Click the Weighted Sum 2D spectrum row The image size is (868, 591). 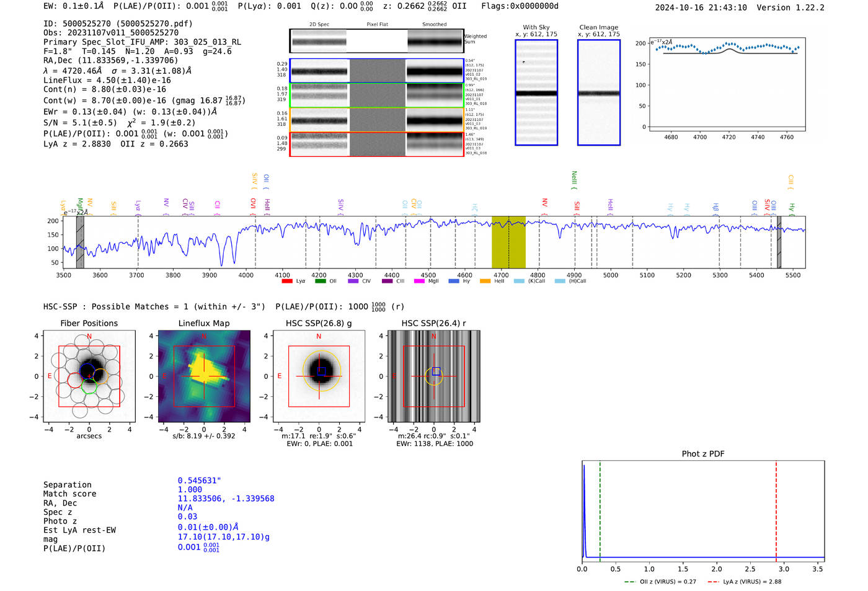click(377, 41)
